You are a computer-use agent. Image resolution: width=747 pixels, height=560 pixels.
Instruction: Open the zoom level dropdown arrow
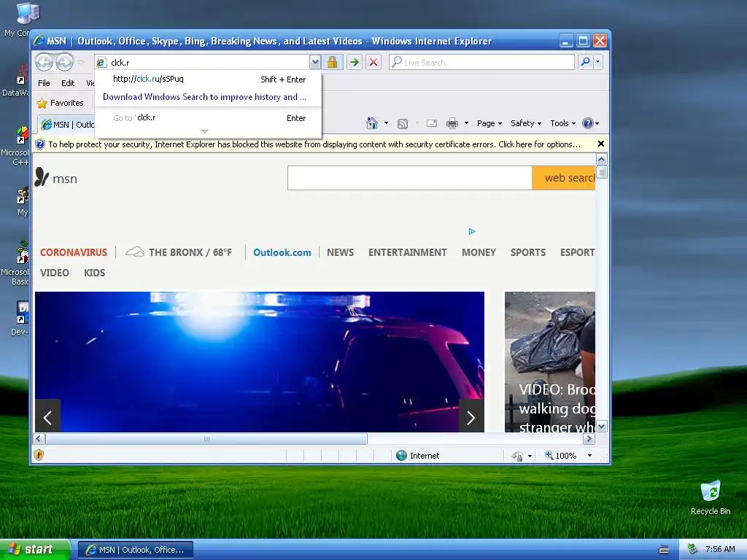click(589, 456)
